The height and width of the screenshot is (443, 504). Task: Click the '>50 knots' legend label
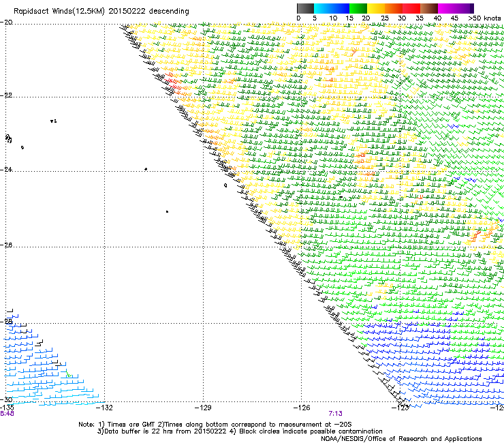(x=484, y=18)
